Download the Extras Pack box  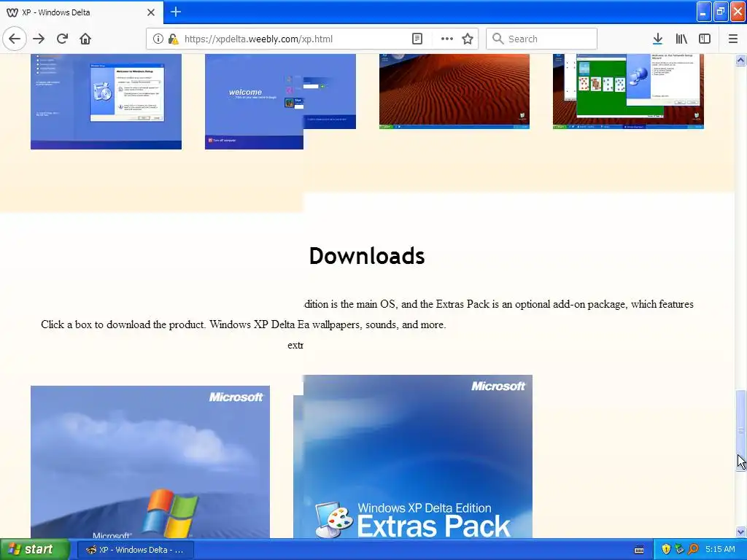413,456
